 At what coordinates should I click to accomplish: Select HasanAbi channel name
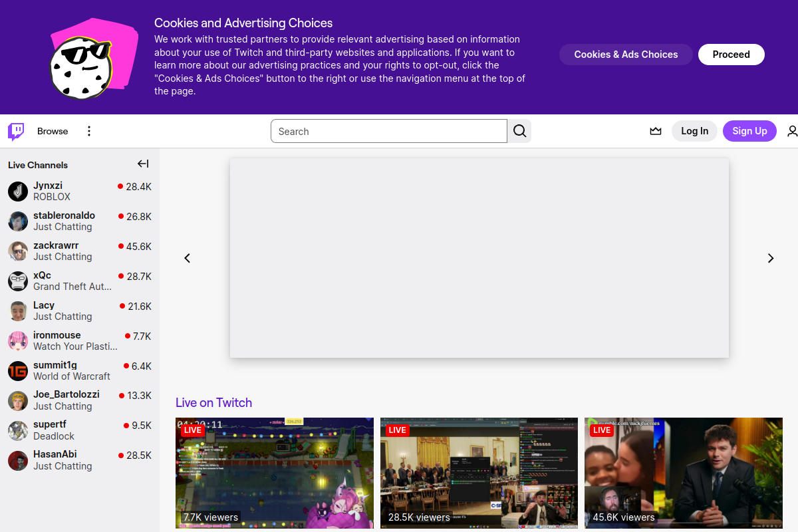click(55, 454)
